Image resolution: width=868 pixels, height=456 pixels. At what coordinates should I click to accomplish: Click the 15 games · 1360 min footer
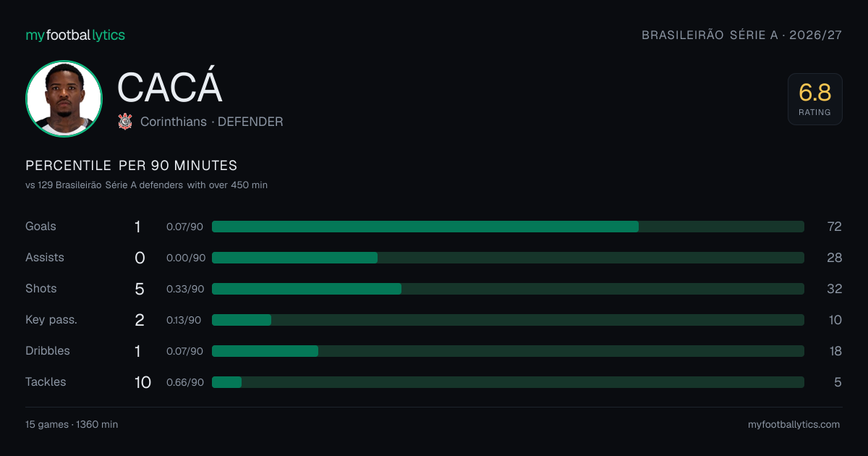point(72,425)
